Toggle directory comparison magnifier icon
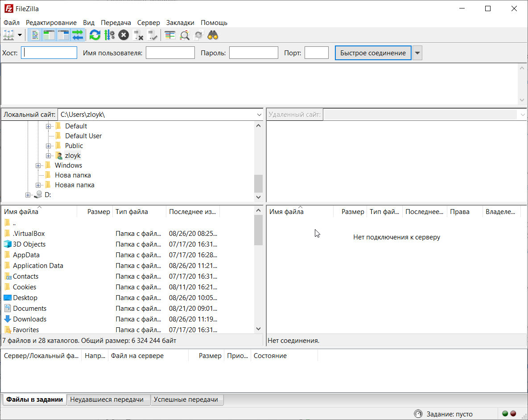This screenshot has width=528, height=420. click(x=185, y=35)
